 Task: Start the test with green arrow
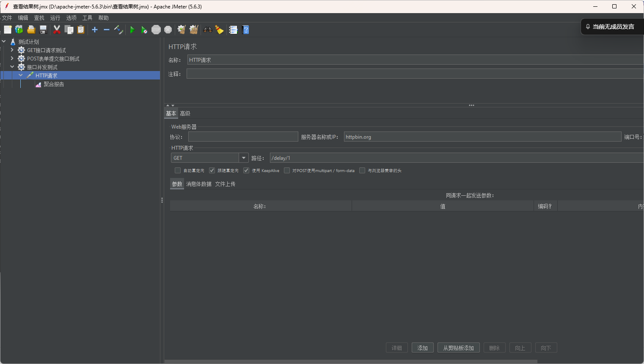(x=132, y=30)
